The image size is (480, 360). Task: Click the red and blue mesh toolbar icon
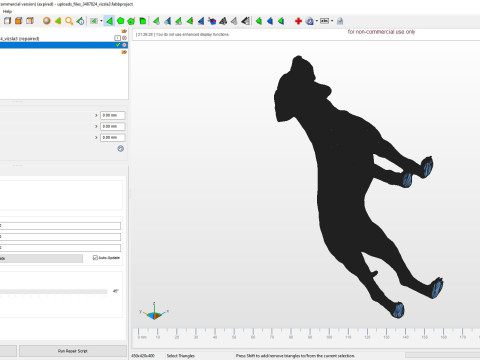click(x=212, y=21)
